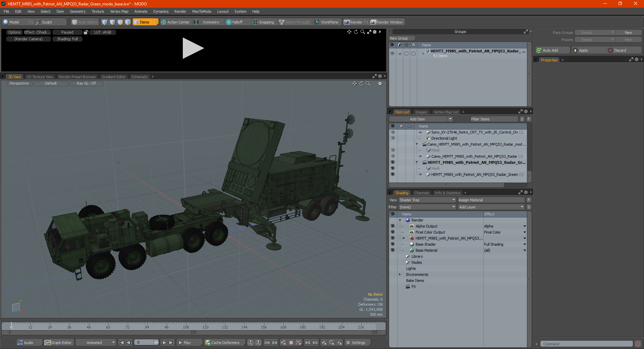Expand Sony_KV-27S46 item
Viewport: 644px width, 349px height.
[x=421, y=132]
